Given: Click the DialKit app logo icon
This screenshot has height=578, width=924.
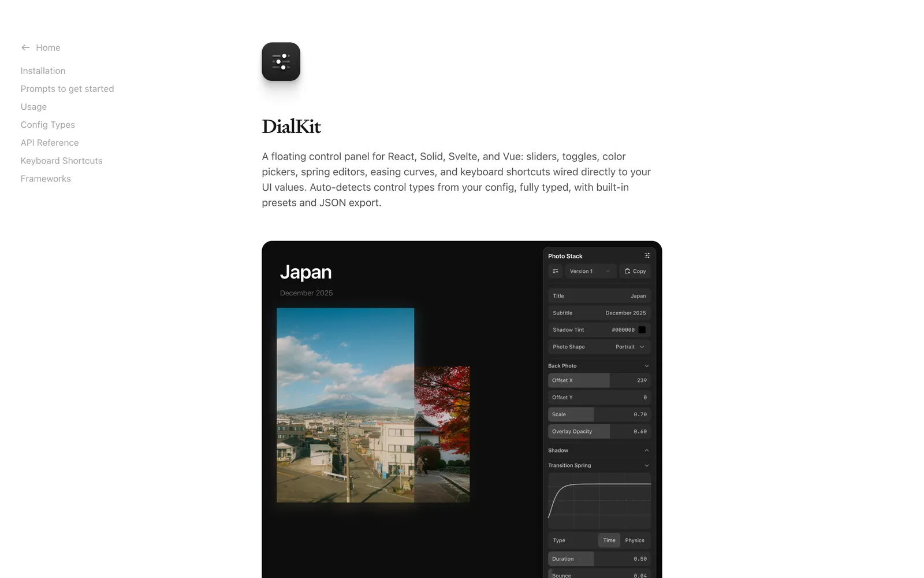Looking at the screenshot, I should click(x=281, y=61).
